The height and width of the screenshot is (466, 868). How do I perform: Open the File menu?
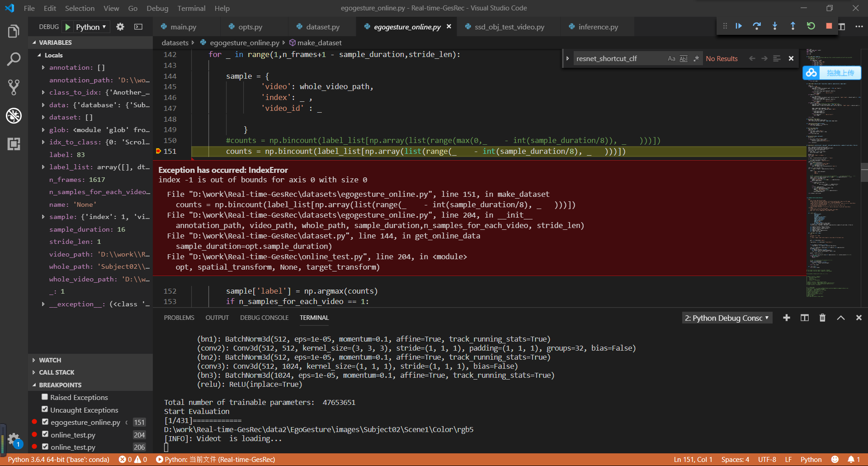(x=29, y=8)
